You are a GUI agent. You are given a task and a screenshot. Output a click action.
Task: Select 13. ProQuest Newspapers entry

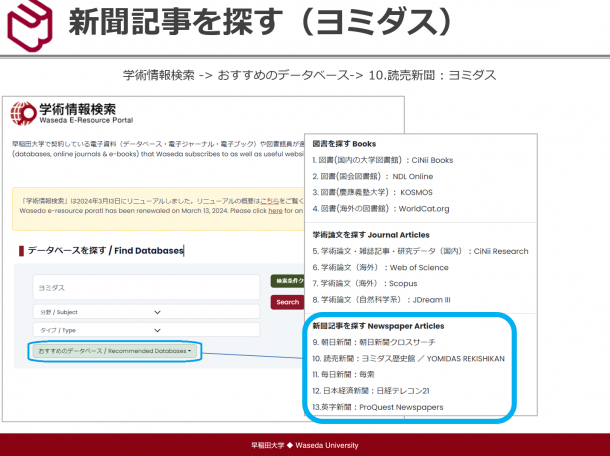pos(378,407)
